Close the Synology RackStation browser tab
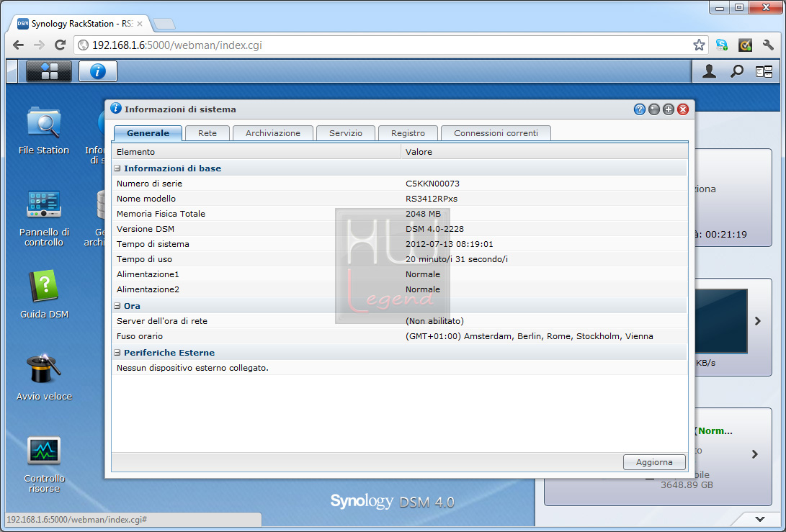Viewport: 786px width, 532px height. point(140,24)
